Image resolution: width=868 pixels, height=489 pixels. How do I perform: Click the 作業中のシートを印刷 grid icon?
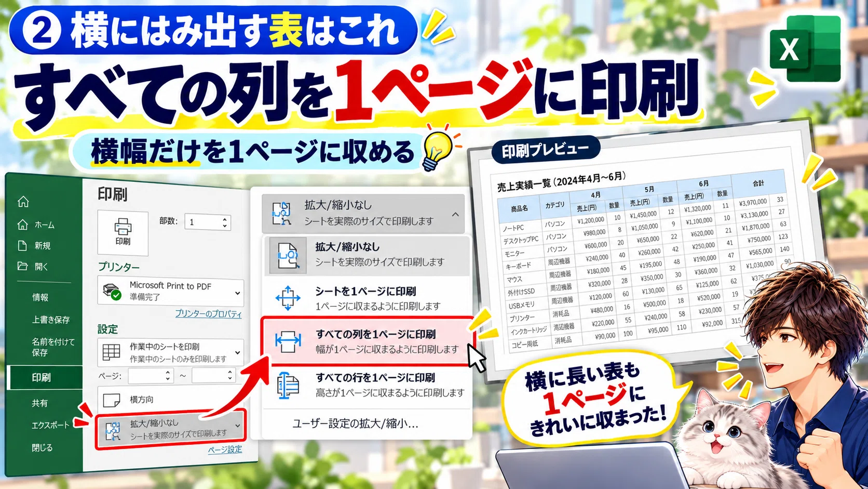point(111,352)
